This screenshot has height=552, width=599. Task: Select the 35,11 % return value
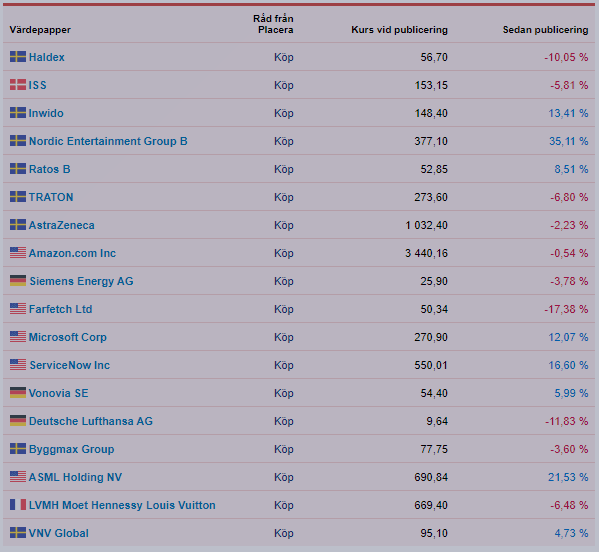click(568, 141)
